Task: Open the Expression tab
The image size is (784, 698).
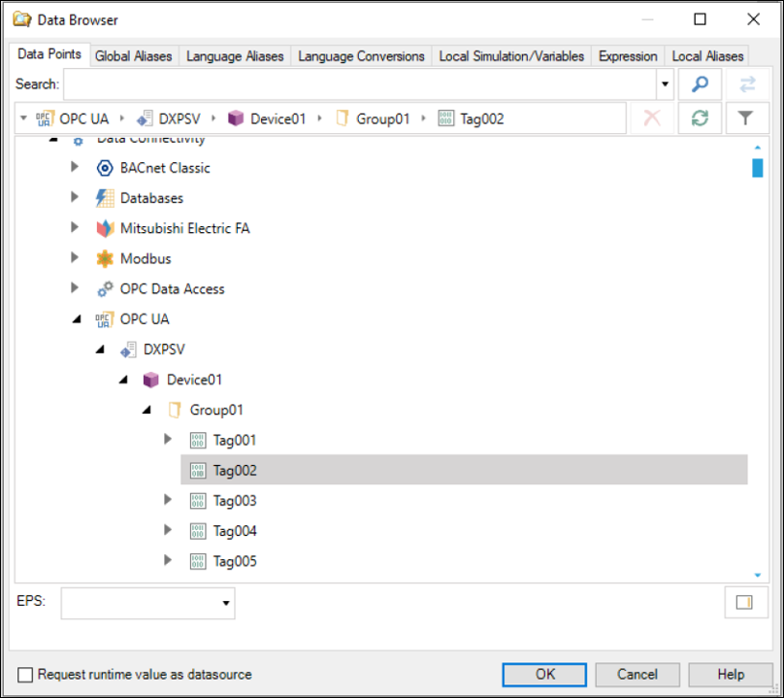Action: pos(628,56)
